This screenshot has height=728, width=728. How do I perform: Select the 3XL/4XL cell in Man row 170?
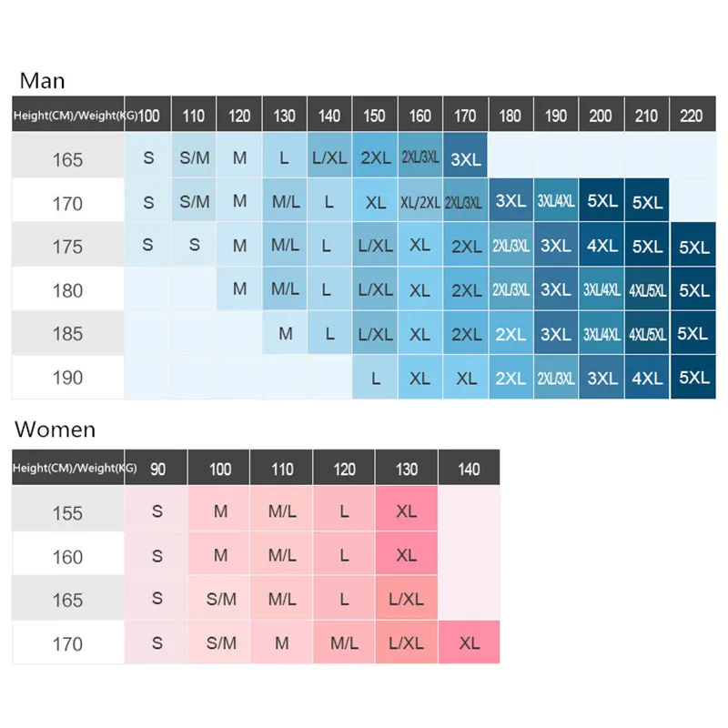556,200
